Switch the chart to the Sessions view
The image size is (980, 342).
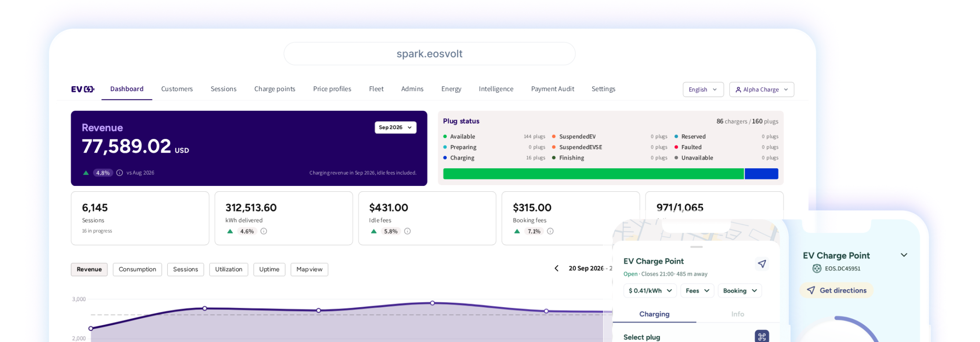pos(185,269)
